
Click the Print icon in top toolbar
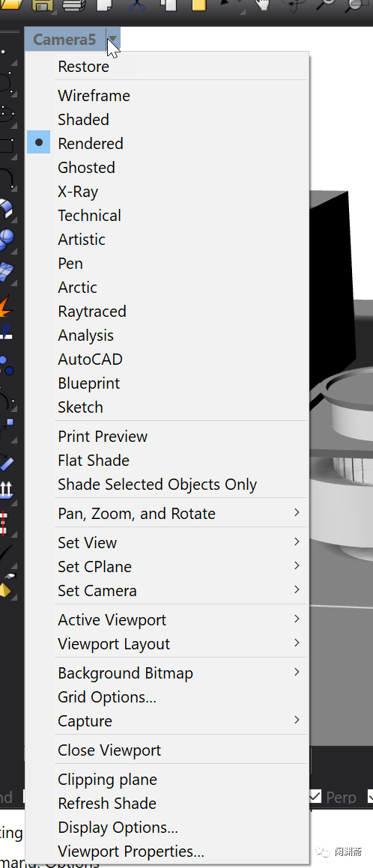73,5
